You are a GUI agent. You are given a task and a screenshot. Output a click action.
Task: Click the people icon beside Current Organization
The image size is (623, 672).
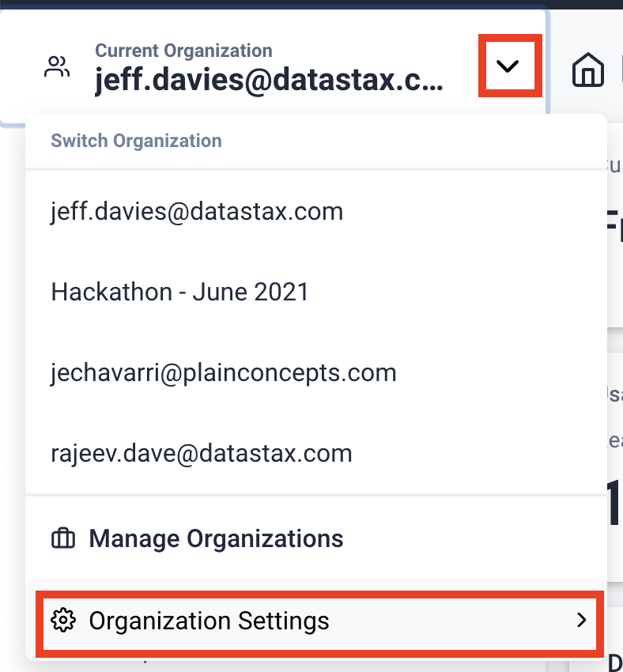click(x=57, y=67)
